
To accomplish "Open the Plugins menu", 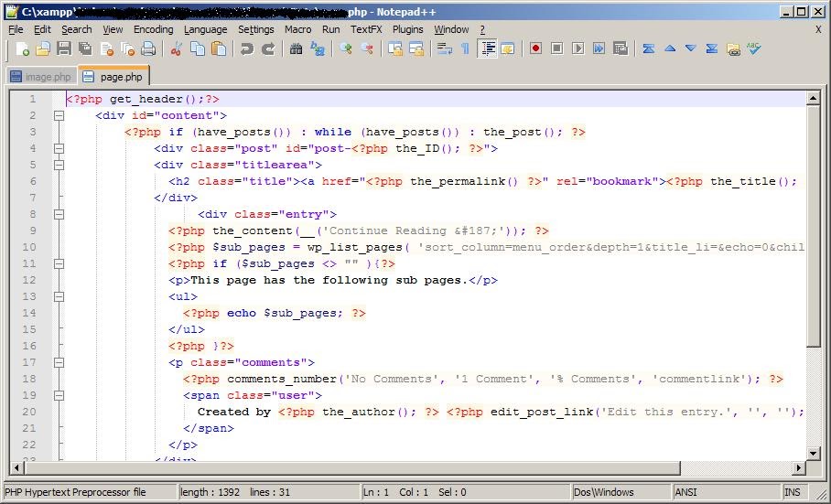I will pos(407,29).
